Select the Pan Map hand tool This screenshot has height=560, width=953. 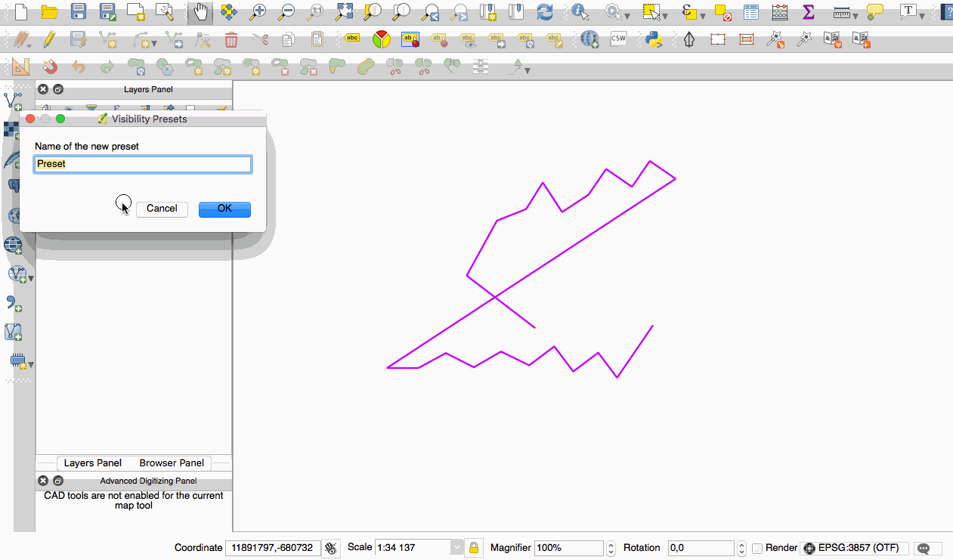[200, 12]
